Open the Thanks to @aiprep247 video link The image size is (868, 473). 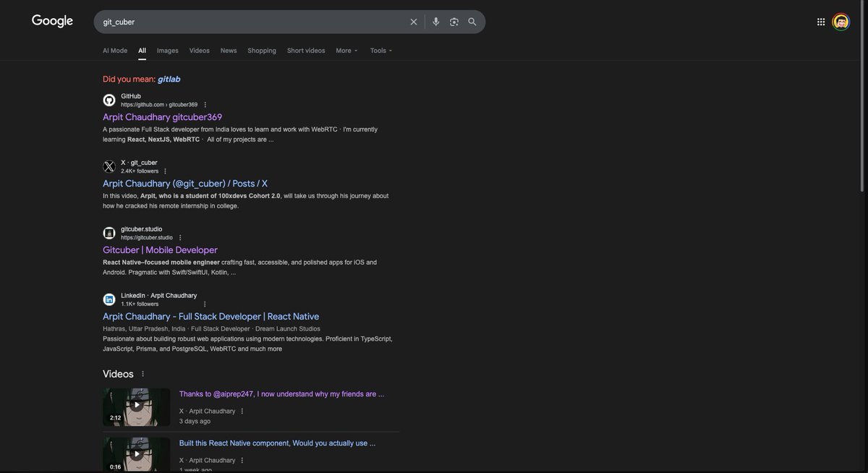[282, 394]
